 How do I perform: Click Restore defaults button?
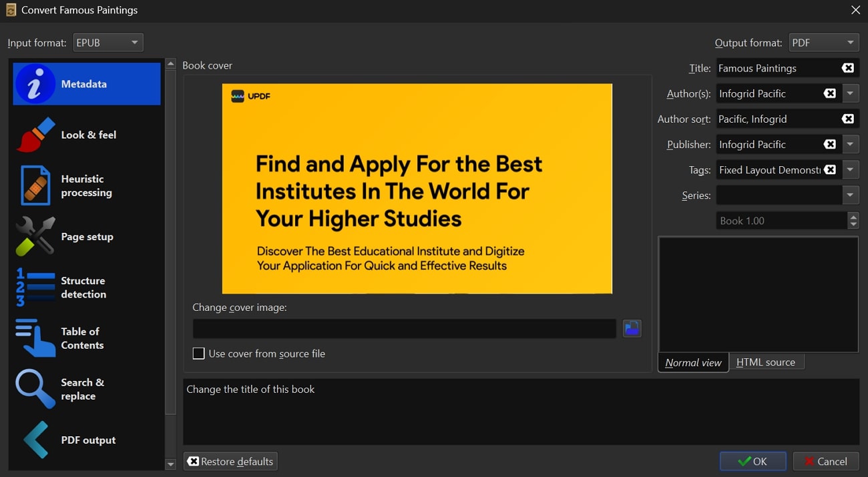tap(230, 461)
